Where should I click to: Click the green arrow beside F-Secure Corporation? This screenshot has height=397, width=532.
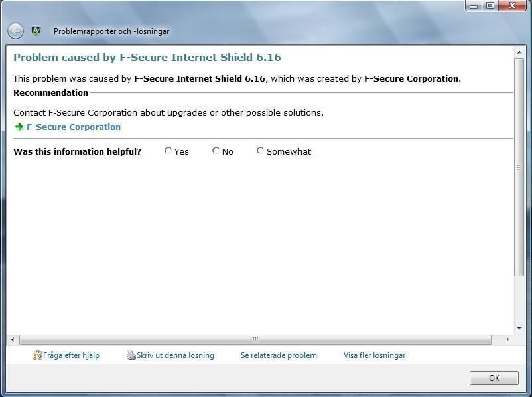coord(19,127)
